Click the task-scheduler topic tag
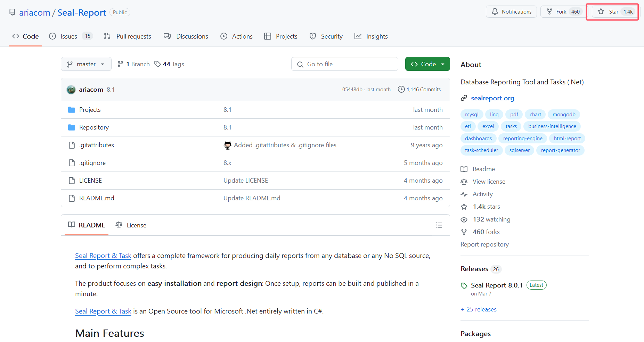The image size is (644, 342). pos(481,150)
